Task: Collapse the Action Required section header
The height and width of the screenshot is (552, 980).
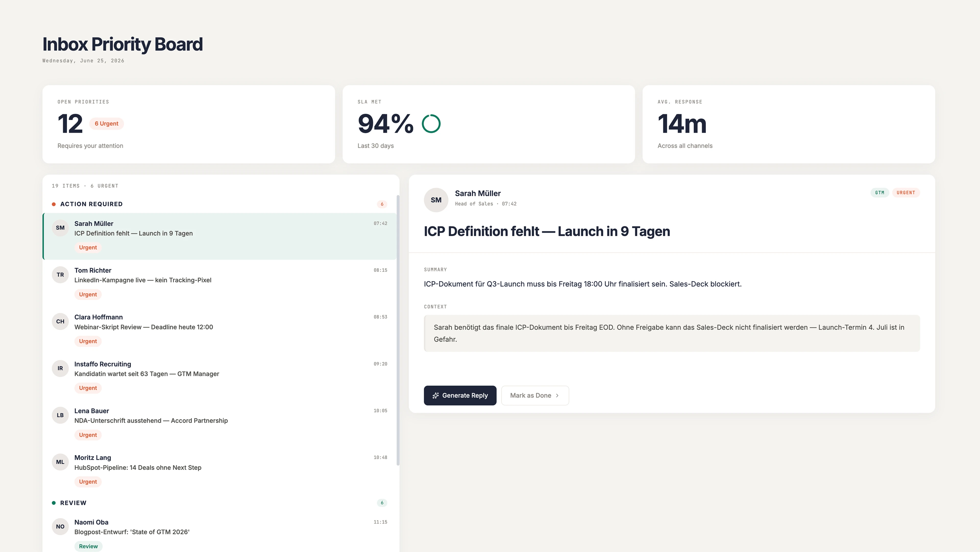Action: [219, 204]
